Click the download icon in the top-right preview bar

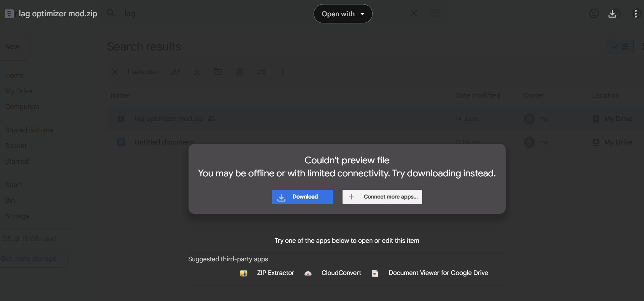pyautogui.click(x=612, y=14)
